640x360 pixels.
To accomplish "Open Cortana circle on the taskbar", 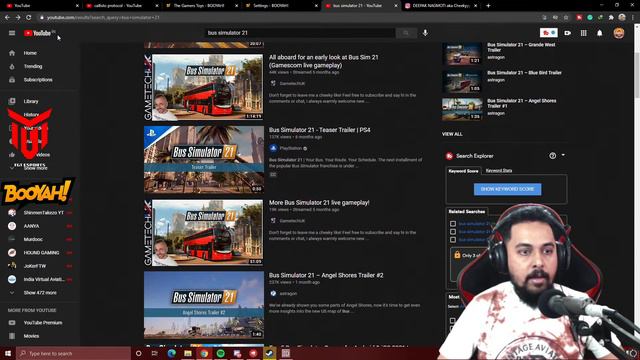I will coord(138,353).
